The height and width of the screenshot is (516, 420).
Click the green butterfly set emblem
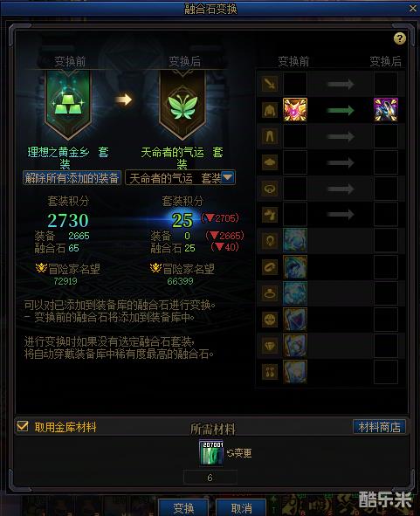(182, 107)
